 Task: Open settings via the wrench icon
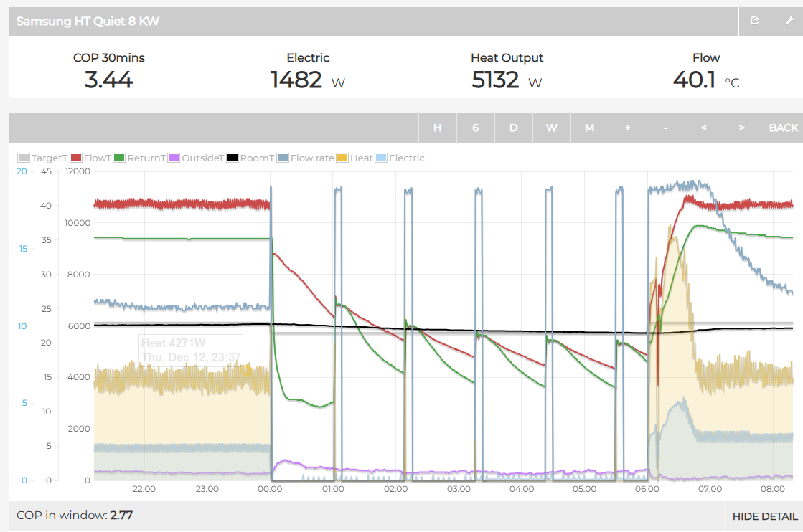pos(789,21)
